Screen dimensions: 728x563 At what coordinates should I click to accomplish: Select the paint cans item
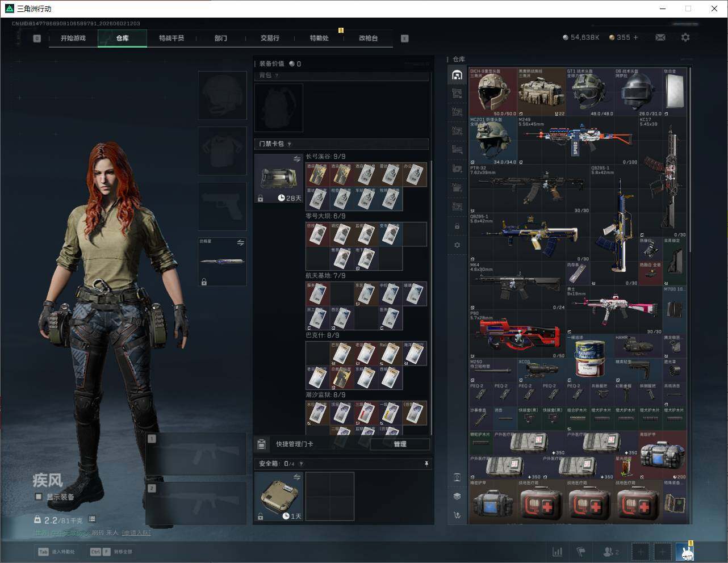click(590, 358)
